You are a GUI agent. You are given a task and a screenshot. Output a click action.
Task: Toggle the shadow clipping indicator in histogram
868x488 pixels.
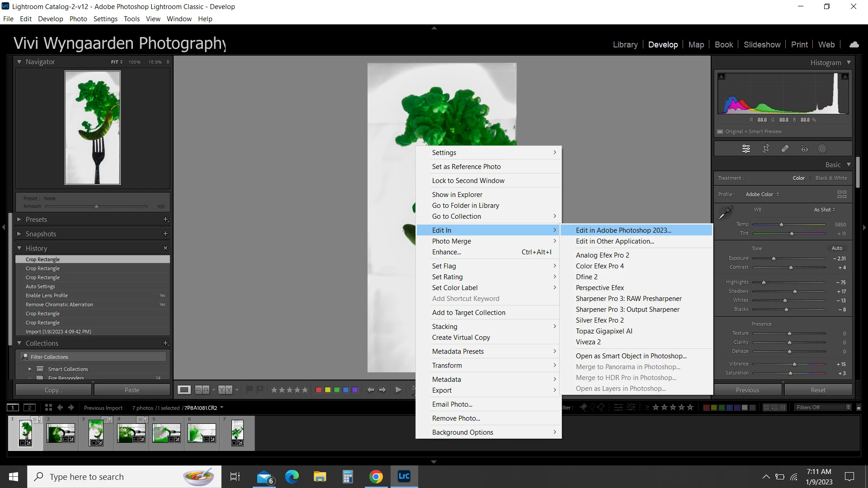point(722,76)
